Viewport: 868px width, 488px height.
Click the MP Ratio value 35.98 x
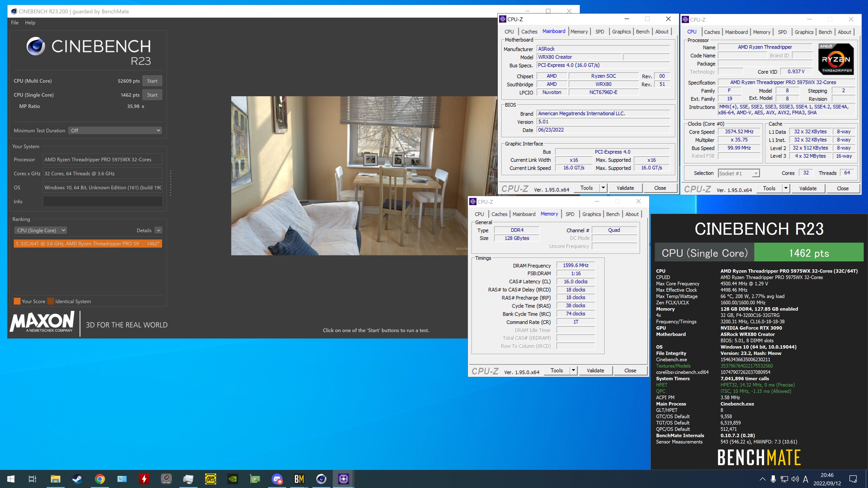click(135, 106)
